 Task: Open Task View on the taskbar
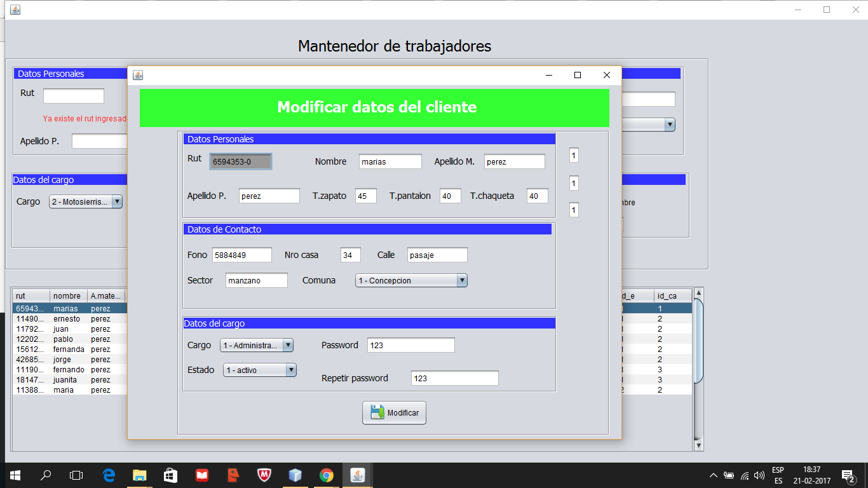point(76,475)
